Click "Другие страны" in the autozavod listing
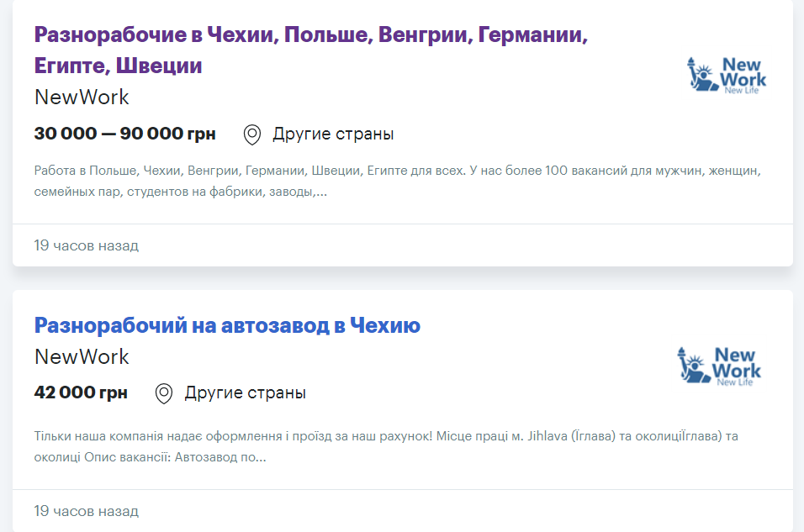 pos(246,393)
